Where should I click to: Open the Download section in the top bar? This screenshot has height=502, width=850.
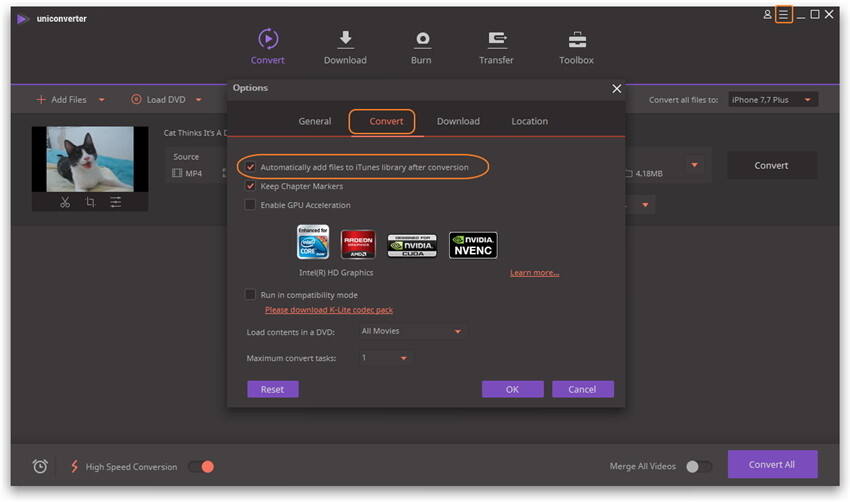pyautogui.click(x=345, y=47)
